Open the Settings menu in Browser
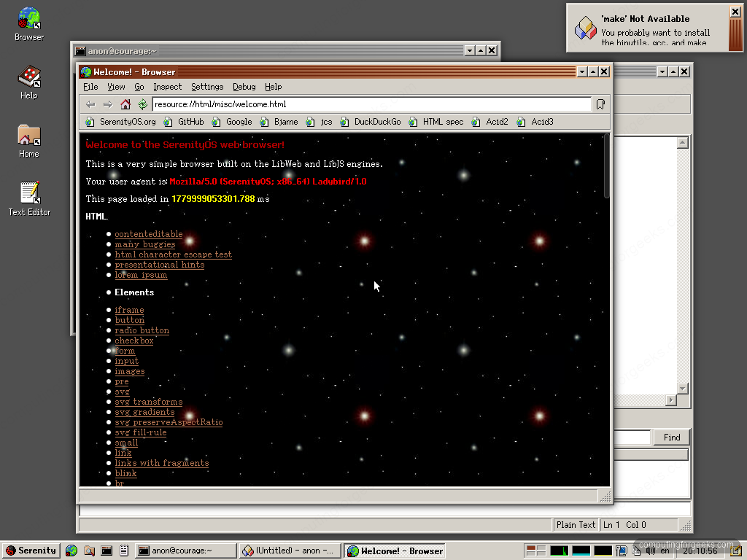The width and height of the screenshot is (747, 560). pos(207,87)
